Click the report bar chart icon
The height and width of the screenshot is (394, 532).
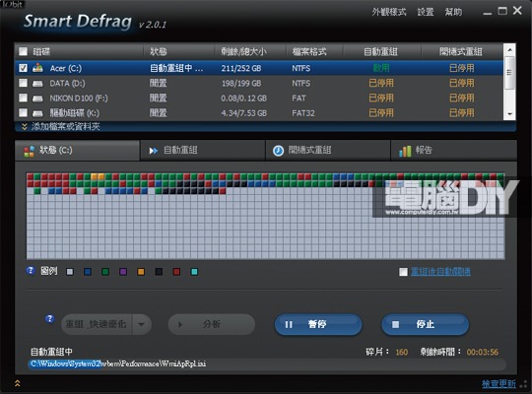pos(405,151)
